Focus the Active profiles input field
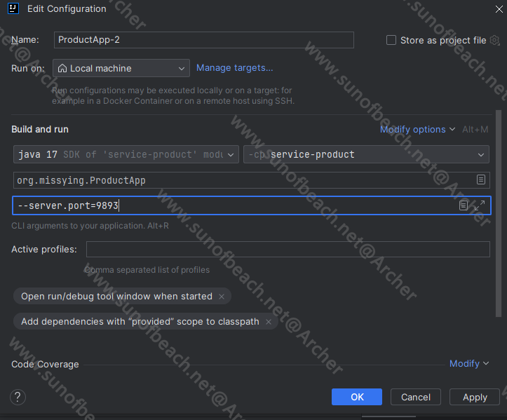This screenshot has width=507, height=420. (288, 250)
